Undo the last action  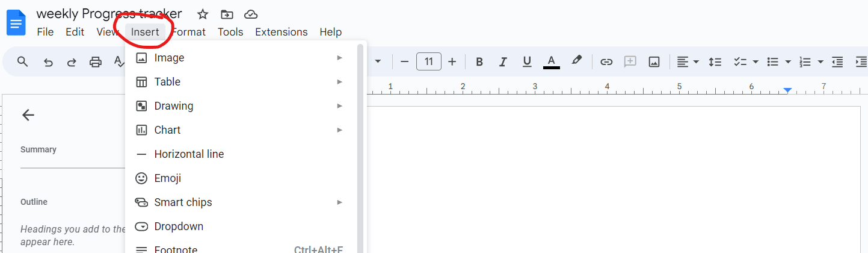(x=48, y=61)
